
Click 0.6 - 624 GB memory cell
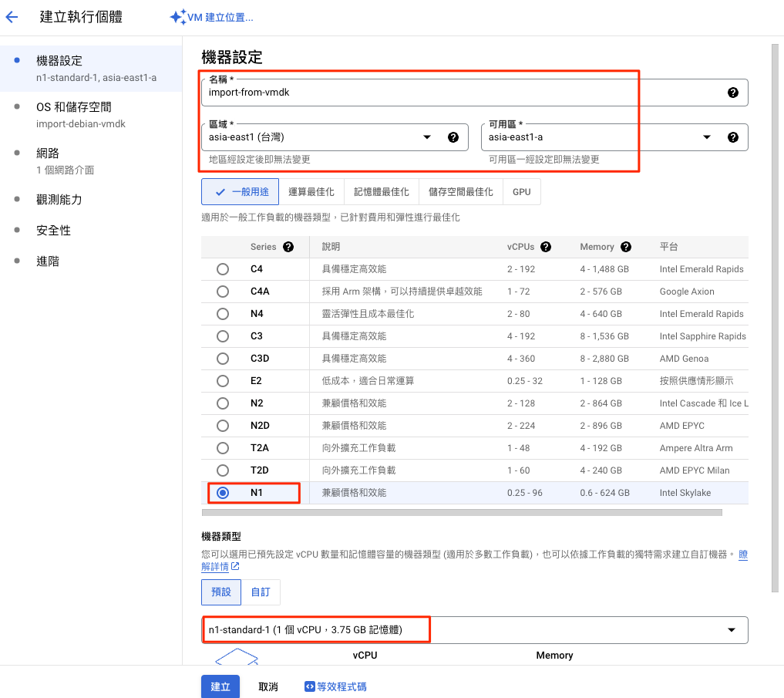tap(604, 493)
